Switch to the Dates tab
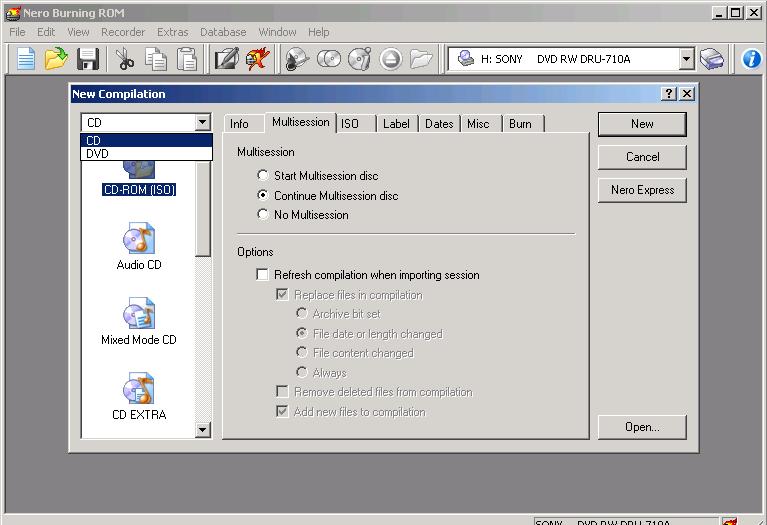 [x=439, y=124]
